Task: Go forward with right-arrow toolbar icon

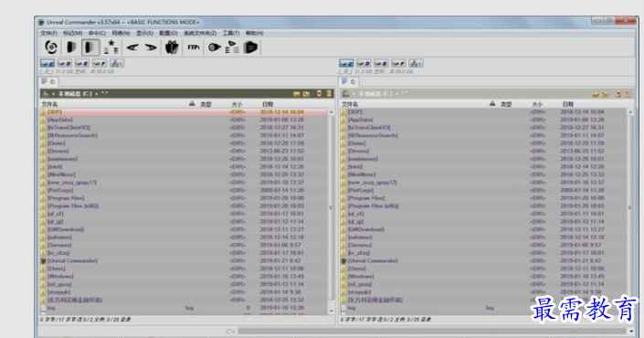Action: [x=151, y=48]
